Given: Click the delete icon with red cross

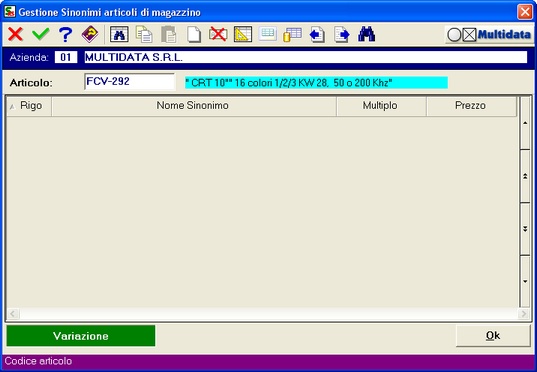Looking at the screenshot, I should [x=218, y=34].
